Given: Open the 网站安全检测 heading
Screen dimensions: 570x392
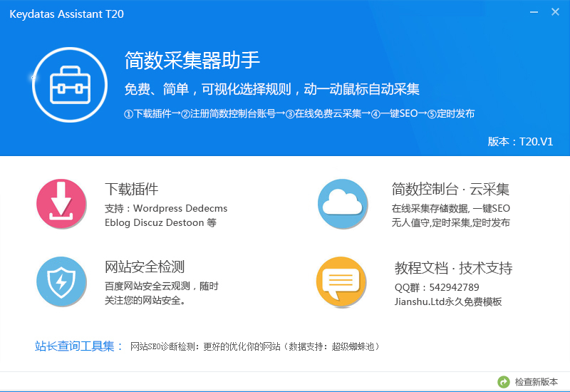Looking at the screenshot, I should pyautogui.click(x=145, y=267).
